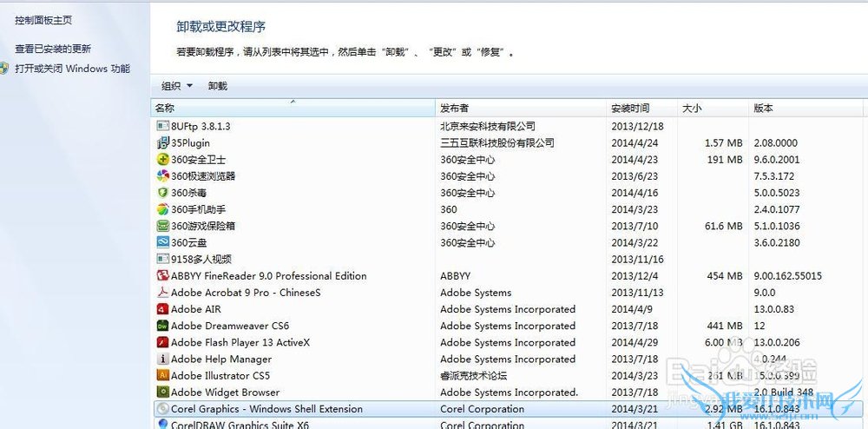Viewport: 868px width, 429px height.
Task: Select the Adobe Illustrator CS5 icon
Action: coord(162,375)
